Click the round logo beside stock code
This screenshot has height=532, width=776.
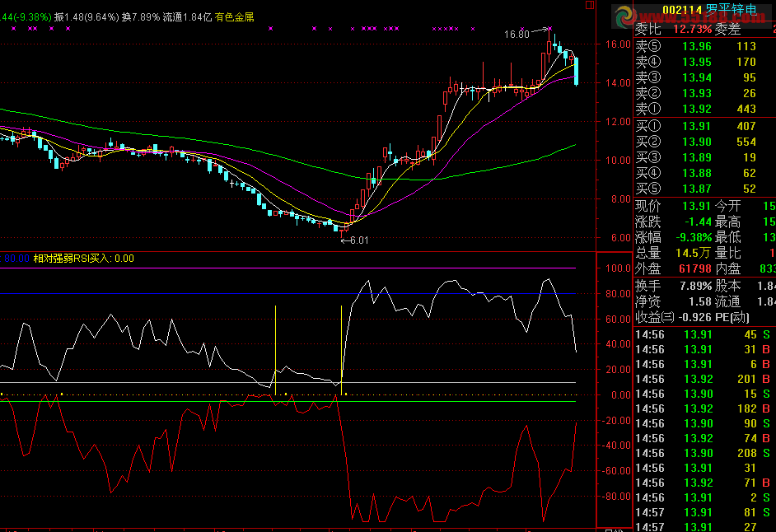pos(624,14)
